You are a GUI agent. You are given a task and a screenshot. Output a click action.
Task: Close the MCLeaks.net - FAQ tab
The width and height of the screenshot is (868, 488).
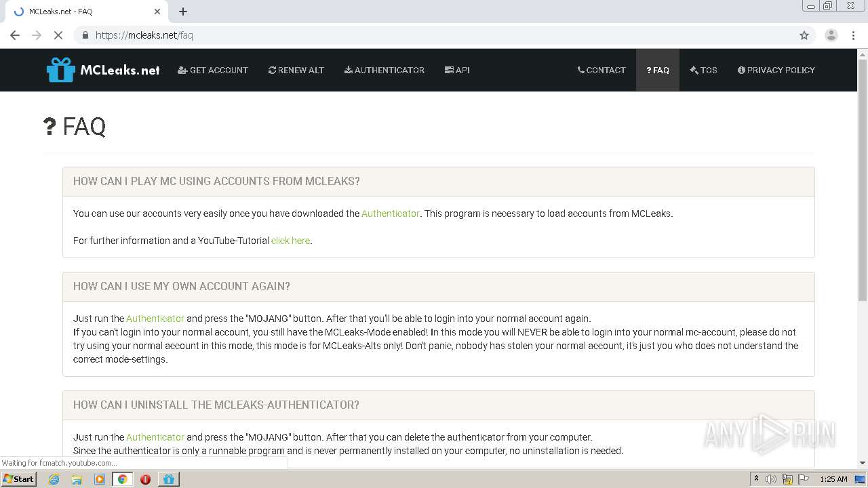click(157, 12)
